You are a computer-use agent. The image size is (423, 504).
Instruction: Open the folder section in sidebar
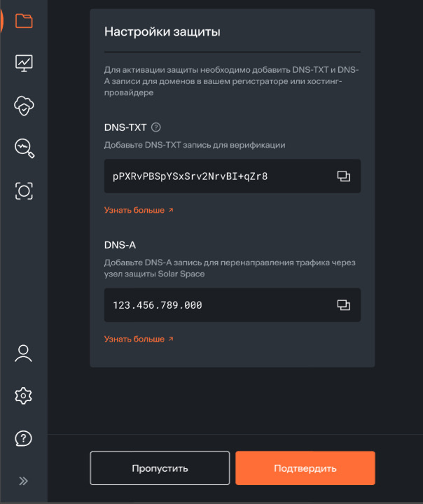pos(24,20)
